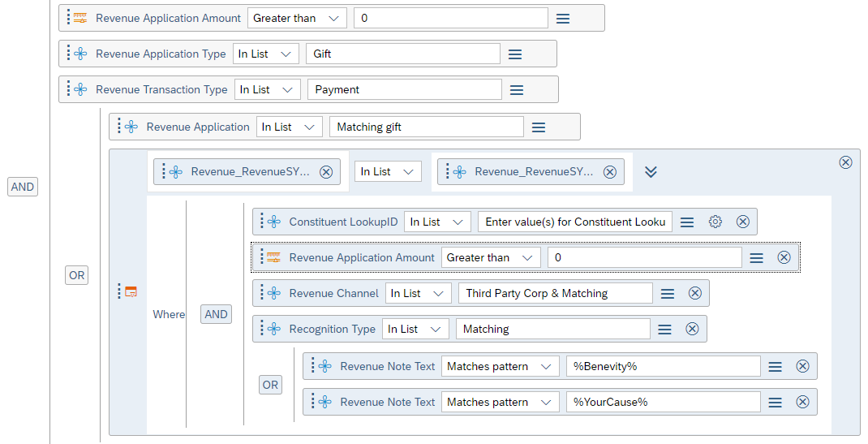
Task: Open In List dropdown for Revenue Application
Action: [289, 127]
